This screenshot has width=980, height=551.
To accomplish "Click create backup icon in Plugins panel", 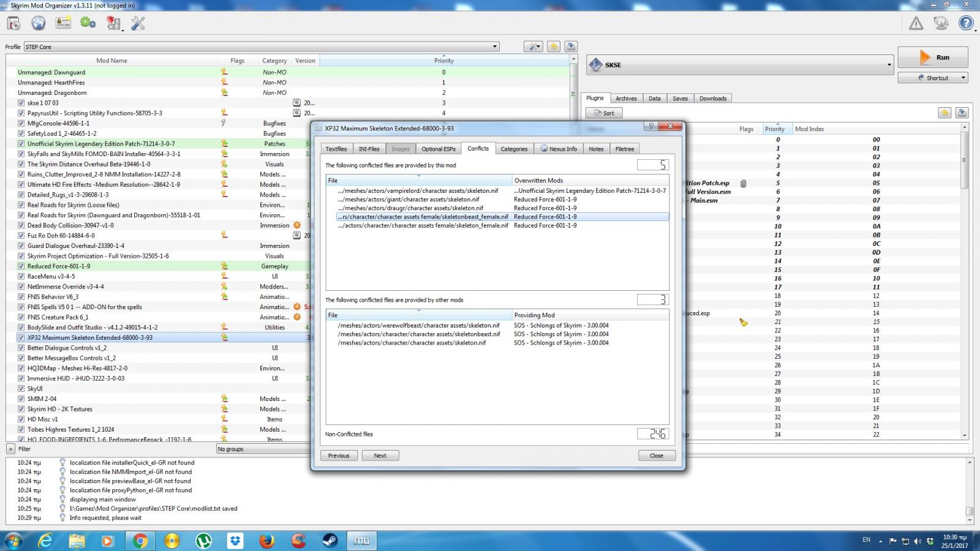I will [x=962, y=113].
